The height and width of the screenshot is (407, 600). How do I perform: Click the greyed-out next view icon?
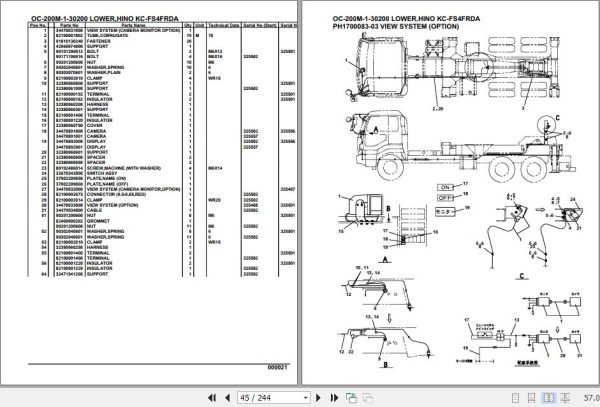click(368, 398)
